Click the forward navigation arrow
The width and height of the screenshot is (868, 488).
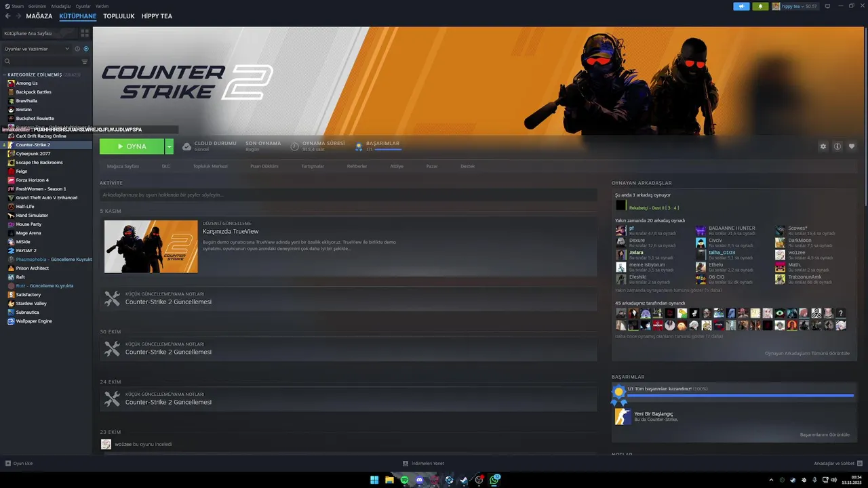pyautogui.click(x=18, y=16)
